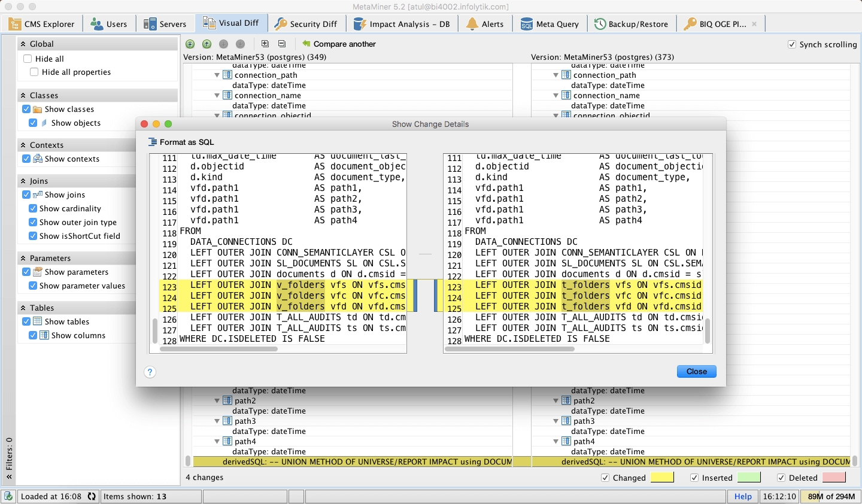862x504 pixels.
Task: Collapse the Filters sidebar with double chevron
Action: [x=9, y=477]
